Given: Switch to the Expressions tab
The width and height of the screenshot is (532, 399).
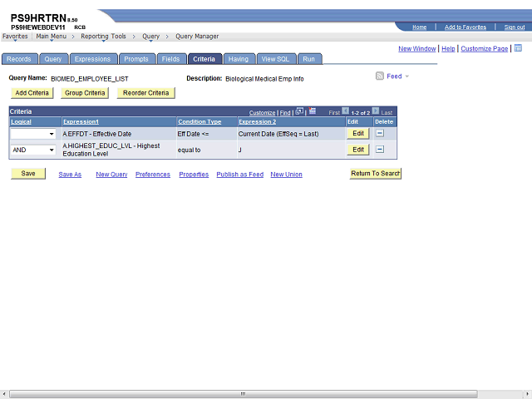Looking at the screenshot, I should click(93, 59).
